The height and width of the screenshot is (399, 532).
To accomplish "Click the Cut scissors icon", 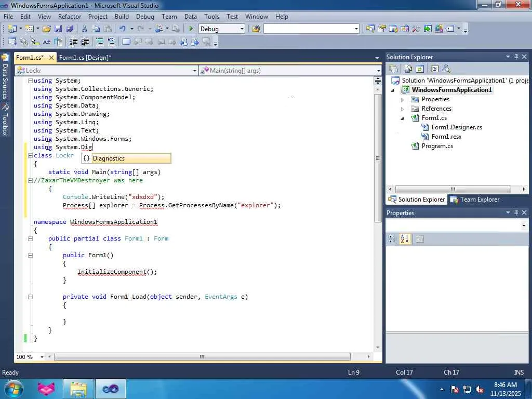I will pos(85,29).
